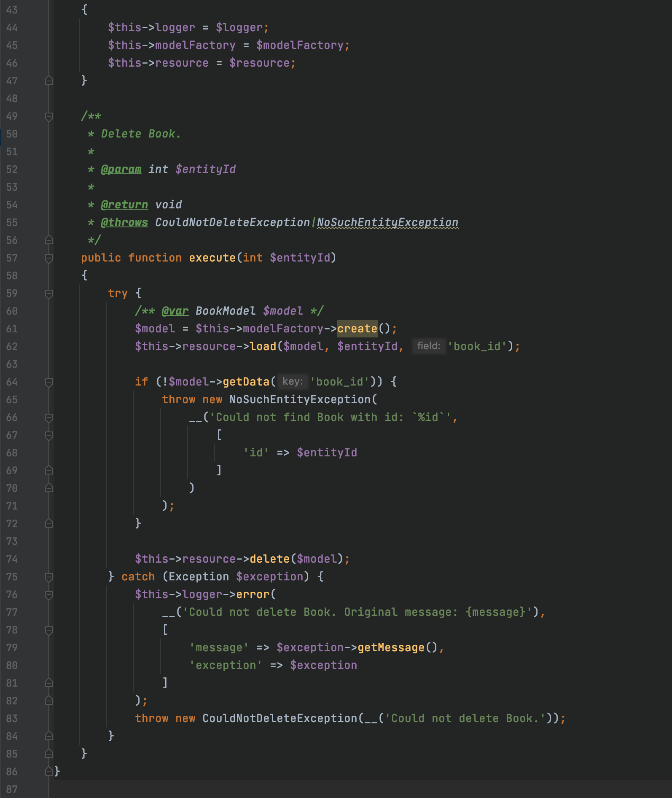Collapse the try block fold at line 59
The width and height of the screenshot is (672, 798).
(49, 294)
